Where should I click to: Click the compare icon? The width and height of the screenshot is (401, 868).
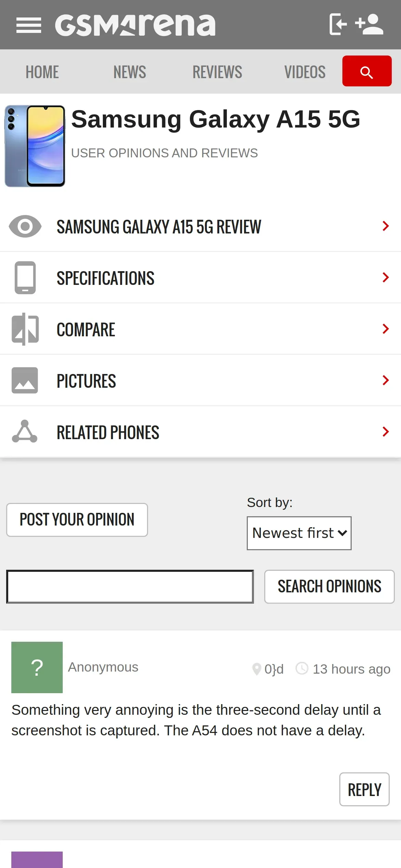click(25, 329)
